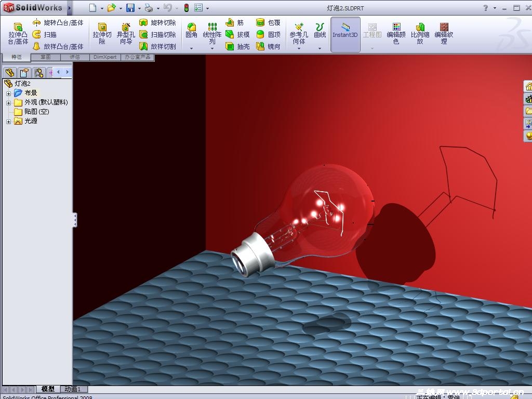532x399 pixels.
Task: Click the 拉伸凸台/基体 extrude boss tool
Action: [18, 33]
